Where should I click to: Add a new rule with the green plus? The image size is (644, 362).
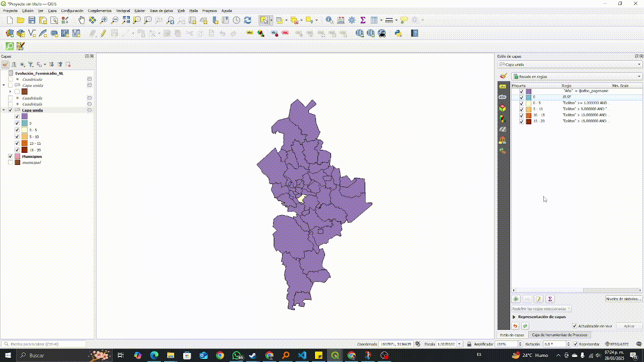point(516,299)
